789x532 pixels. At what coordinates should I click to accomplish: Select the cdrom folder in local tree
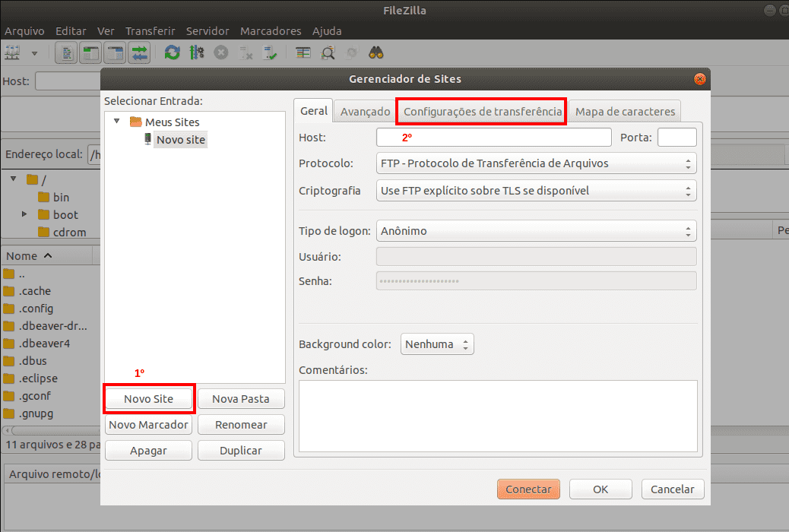[62, 232]
